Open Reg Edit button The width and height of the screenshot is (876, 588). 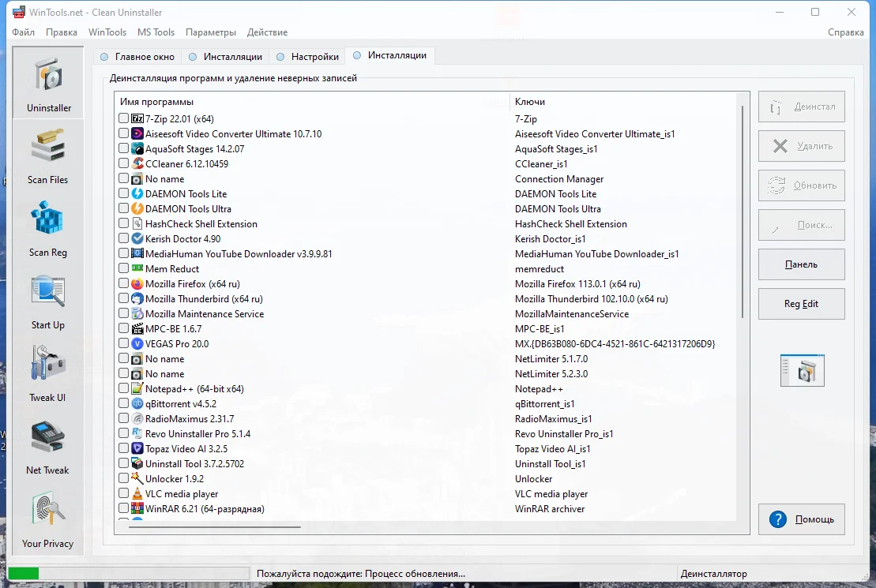point(801,304)
